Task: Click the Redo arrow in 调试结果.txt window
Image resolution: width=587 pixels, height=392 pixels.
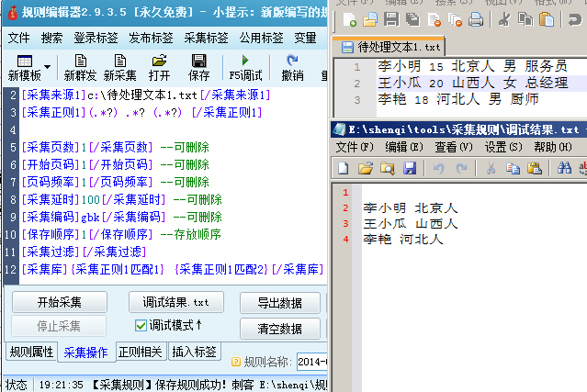Action: coord(461,168)
